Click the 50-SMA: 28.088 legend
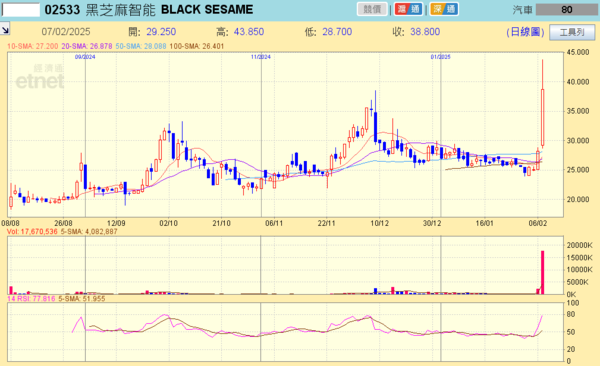600x366 pixels. (141, 46)
